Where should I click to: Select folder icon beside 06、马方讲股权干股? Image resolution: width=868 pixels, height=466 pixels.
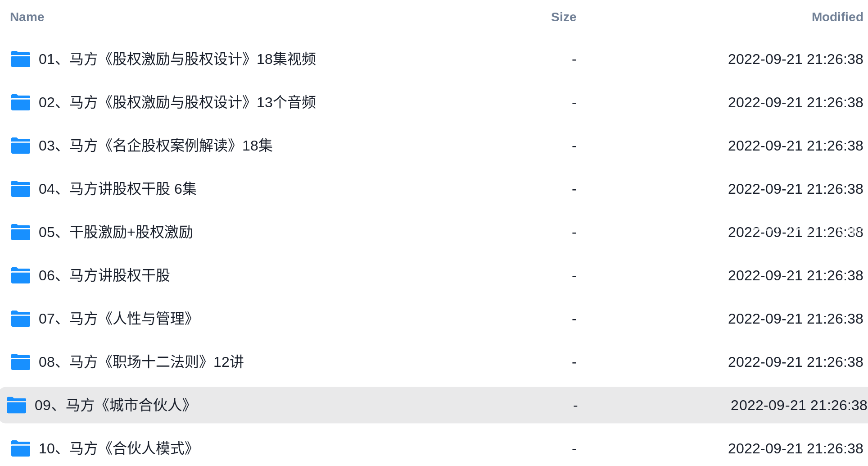[21, 275]
